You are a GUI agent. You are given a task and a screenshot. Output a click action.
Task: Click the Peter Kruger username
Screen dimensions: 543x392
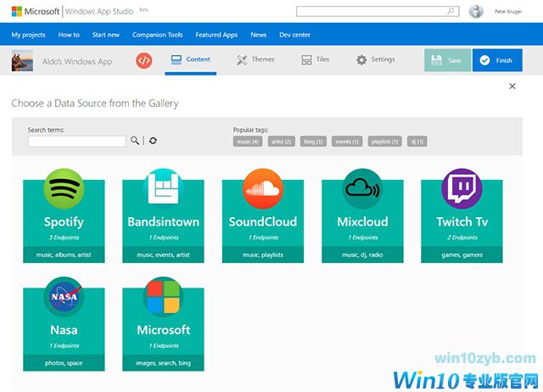tap(508, 11)
